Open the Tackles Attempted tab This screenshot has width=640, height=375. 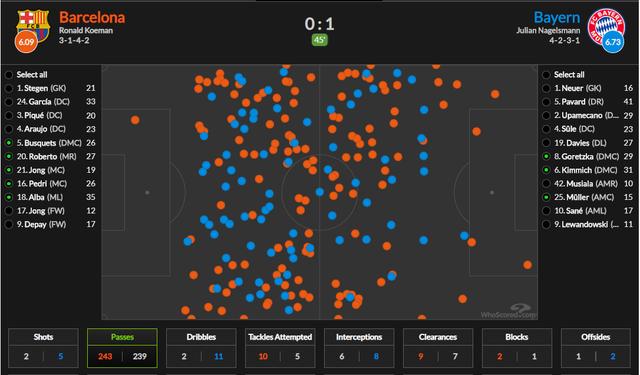point(280,348)
